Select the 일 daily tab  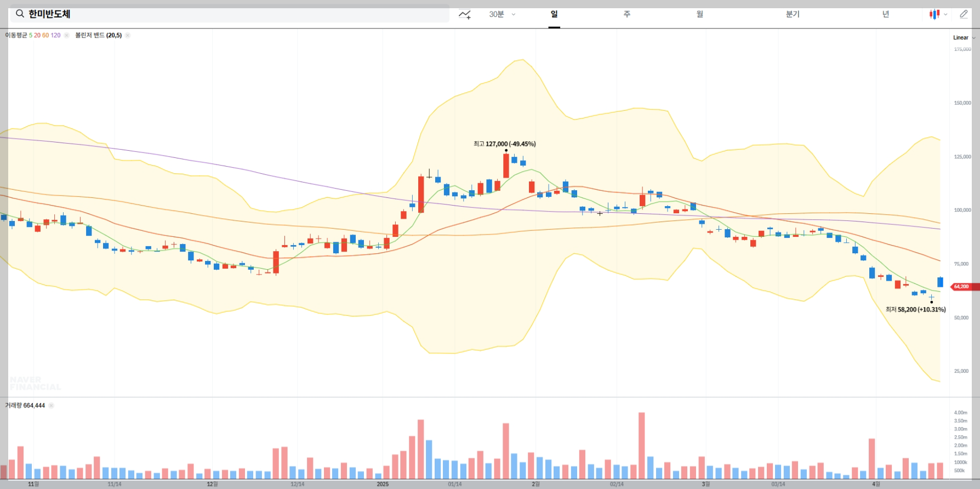coord(554,14)
